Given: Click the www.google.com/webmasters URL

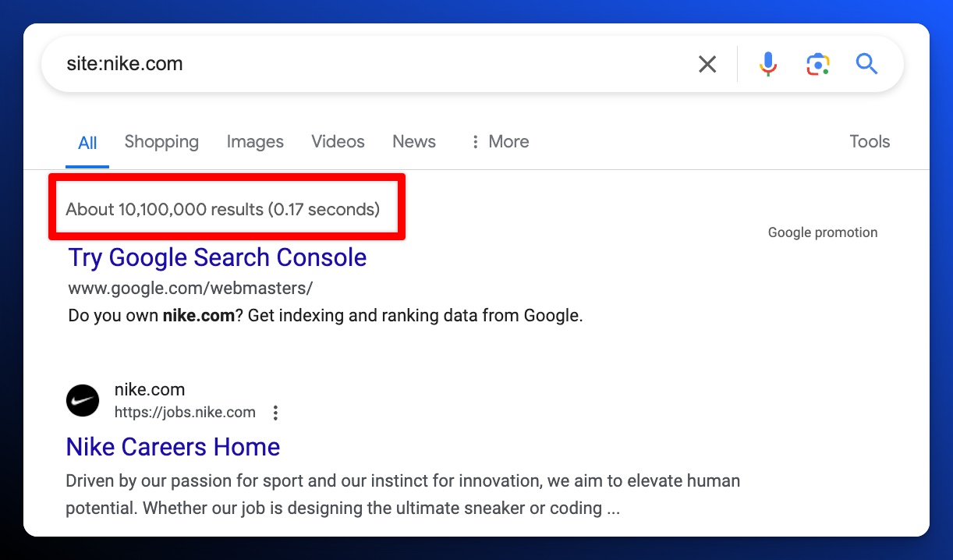Looking at the screenshot, I should [190, 288].
